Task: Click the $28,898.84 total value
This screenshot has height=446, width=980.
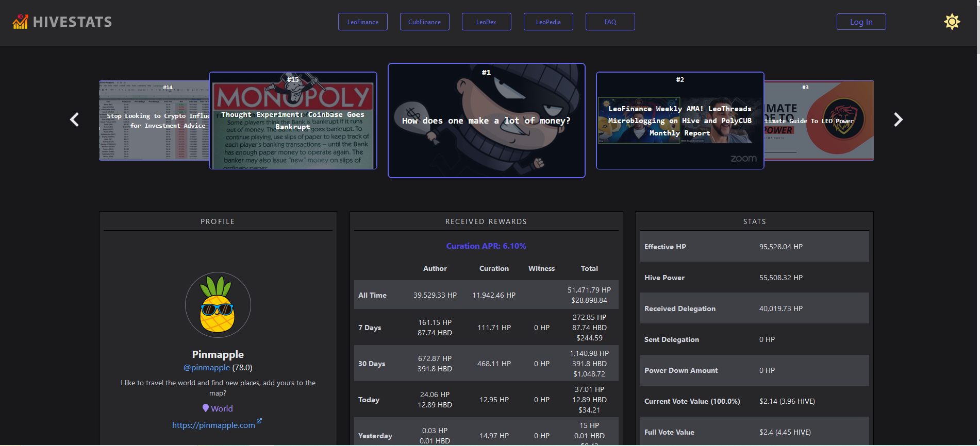Action: 589,300
